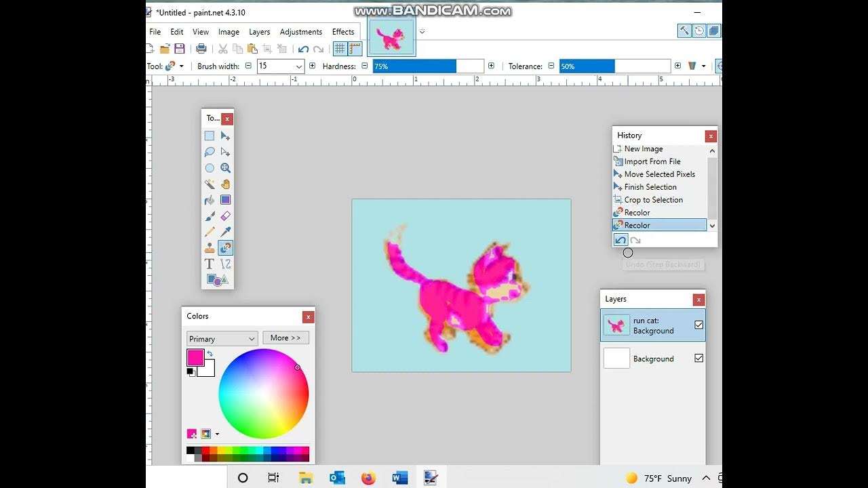This screenshot has height=488, width=868.
Task: Select the Paint Bucket tool
Action: [x=210, y=200]
